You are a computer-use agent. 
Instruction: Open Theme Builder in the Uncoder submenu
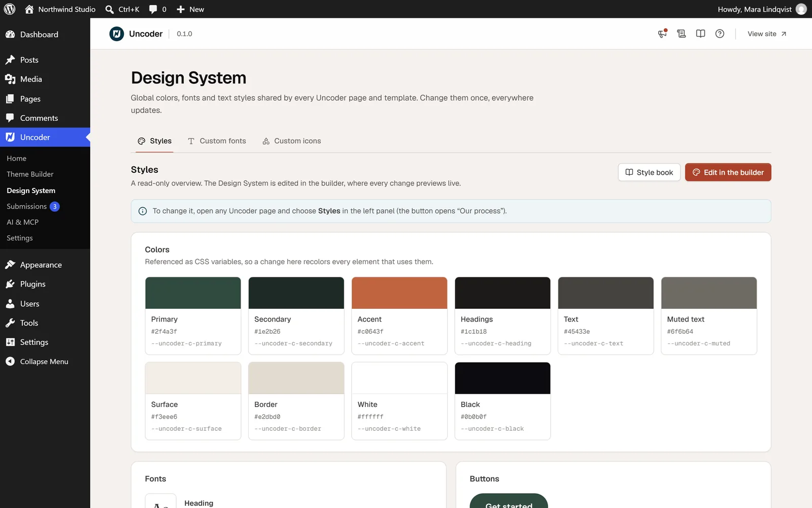pyautogui.click(x=30, y=174)
